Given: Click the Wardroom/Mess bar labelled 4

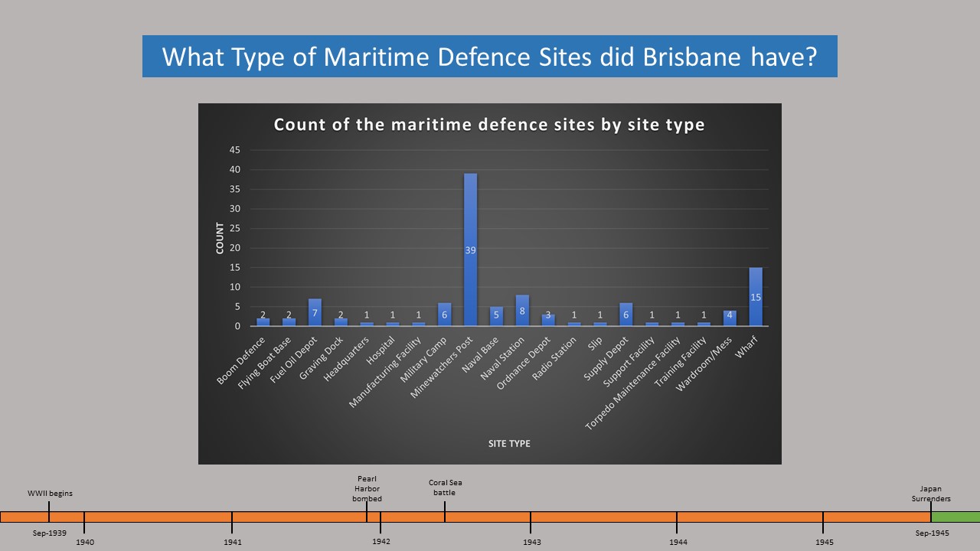Looking at the screenshot, I should pyautogui.click(x=730, y=318).
